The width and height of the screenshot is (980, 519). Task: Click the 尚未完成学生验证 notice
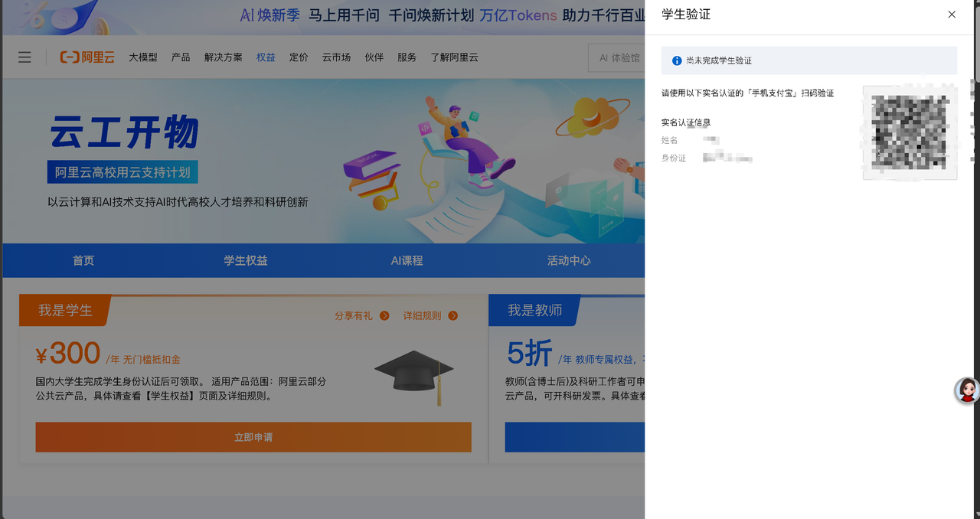tap(809, 60)
